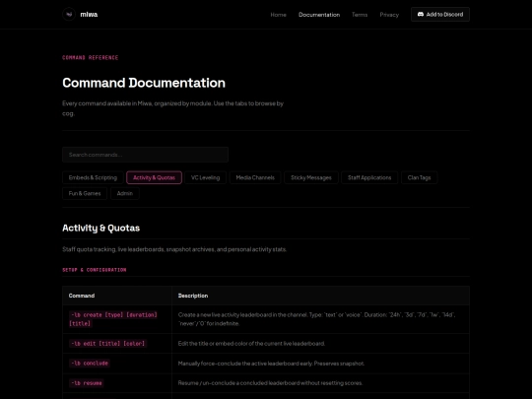
Task: Click the Command Documentation heading
Action: (144, 83)
